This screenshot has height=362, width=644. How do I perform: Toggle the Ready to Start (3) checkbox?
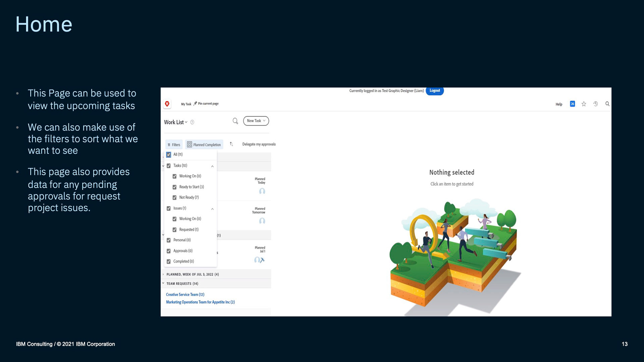[x=174, y=187]
